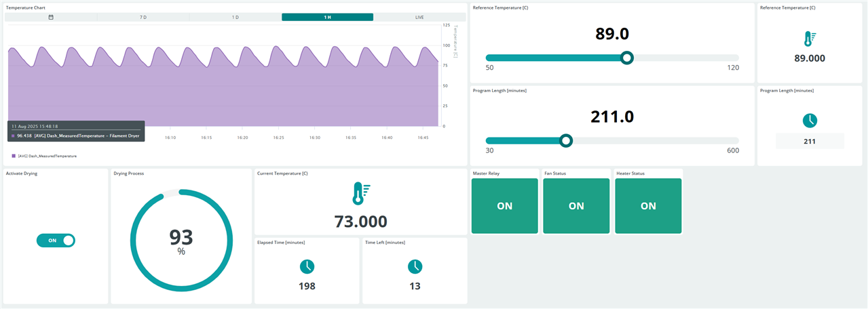Switch chart to 7 D range
The image size is (868, 309).
pyautogui.click(x=143, y=17)
